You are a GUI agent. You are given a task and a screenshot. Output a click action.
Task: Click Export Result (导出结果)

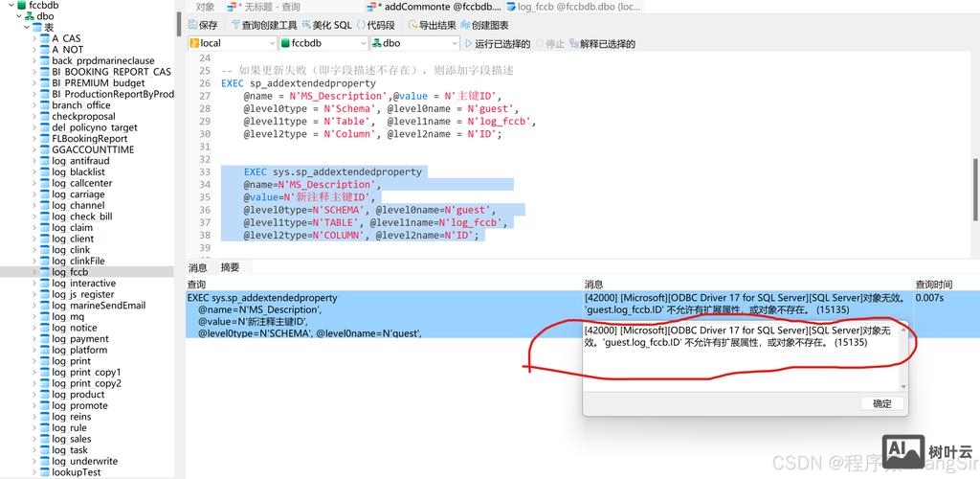click(432, 25)
